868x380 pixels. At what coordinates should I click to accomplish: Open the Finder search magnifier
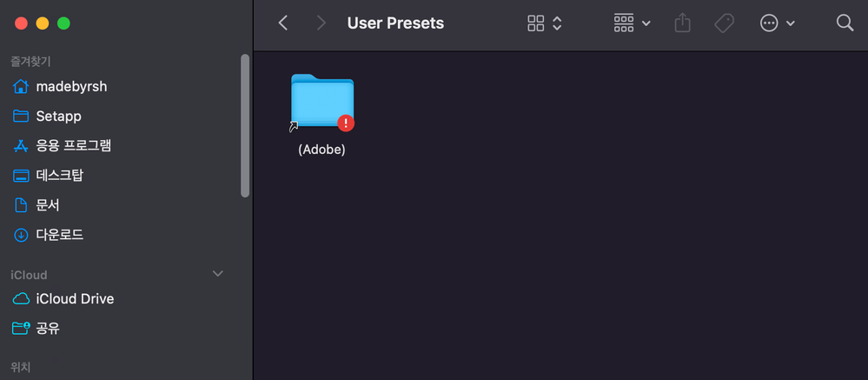tap(845, 23)
